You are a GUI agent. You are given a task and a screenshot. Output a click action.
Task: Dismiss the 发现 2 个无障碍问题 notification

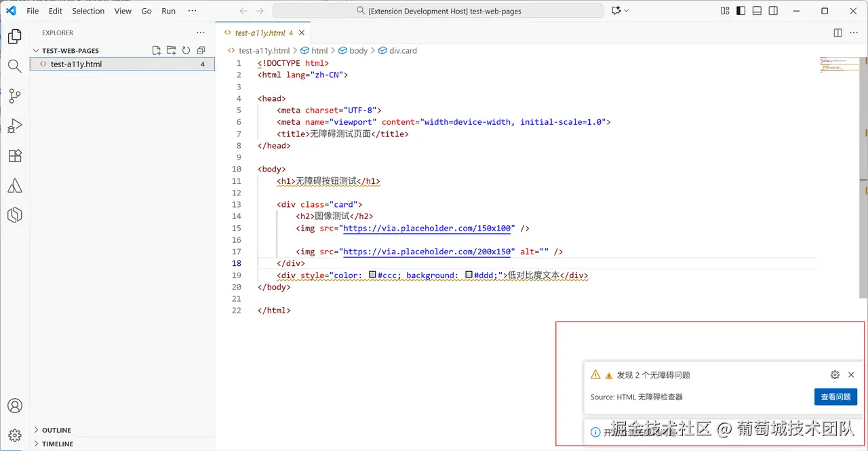pyautogui.click(x=851, y=374)
